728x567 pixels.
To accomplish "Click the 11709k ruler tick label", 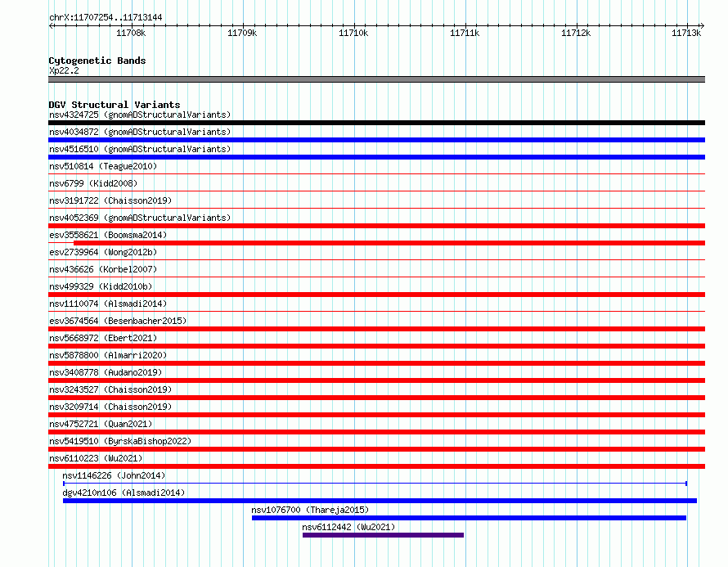I will [242, 33].
